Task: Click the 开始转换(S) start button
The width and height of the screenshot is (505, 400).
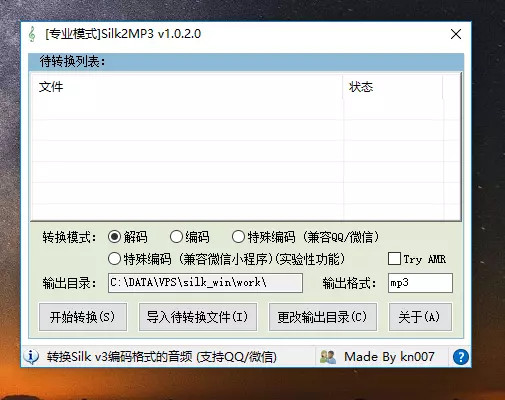Action: click(x=83, y=317)
